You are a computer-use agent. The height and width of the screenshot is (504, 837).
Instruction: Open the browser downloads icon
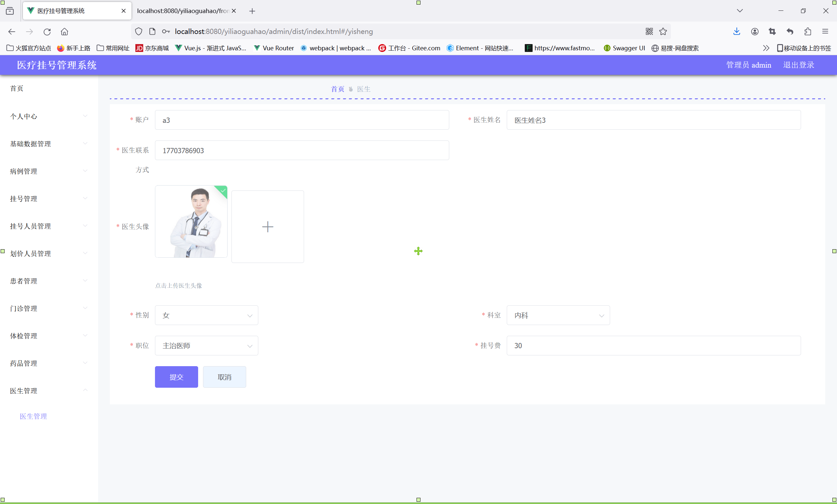(736, 32)
